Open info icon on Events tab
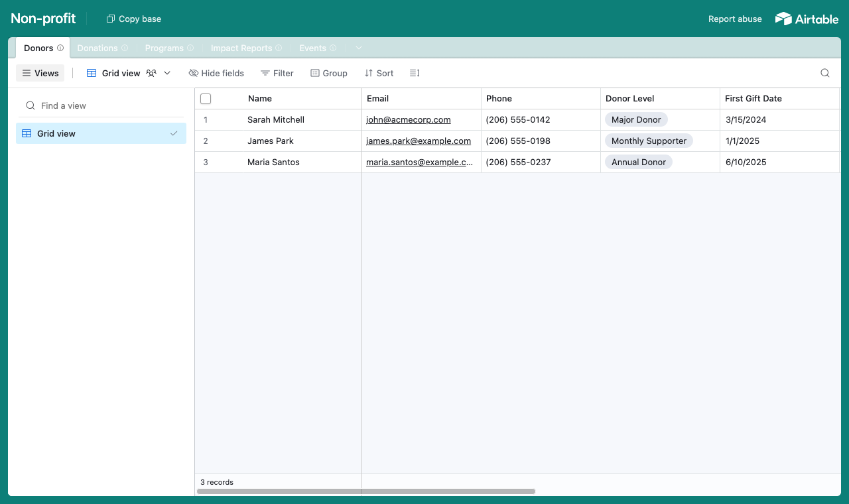The image size is (849, 504). (333, 48)
